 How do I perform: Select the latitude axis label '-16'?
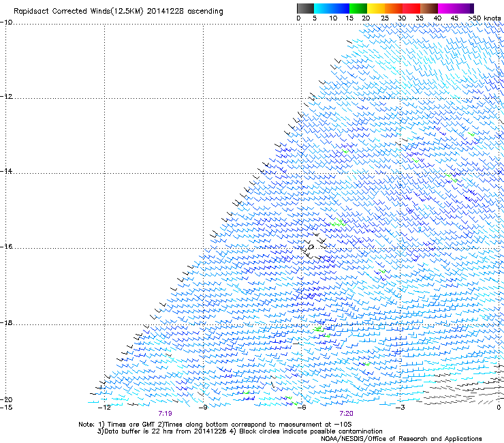[6, 247]
